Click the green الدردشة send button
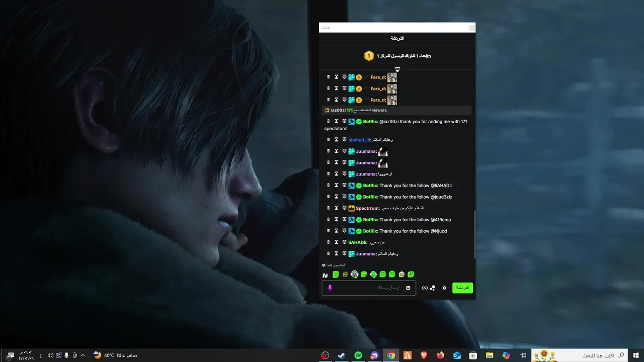The height and width of the screenshot is (362, 644). pyautogui.click(x=462, y=288)
